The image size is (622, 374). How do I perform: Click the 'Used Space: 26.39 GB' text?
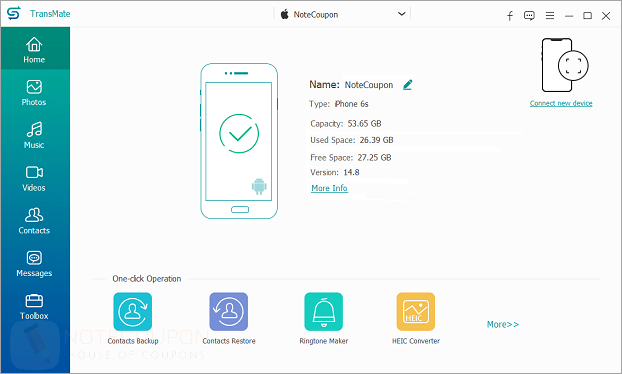[x=352, y=140]
